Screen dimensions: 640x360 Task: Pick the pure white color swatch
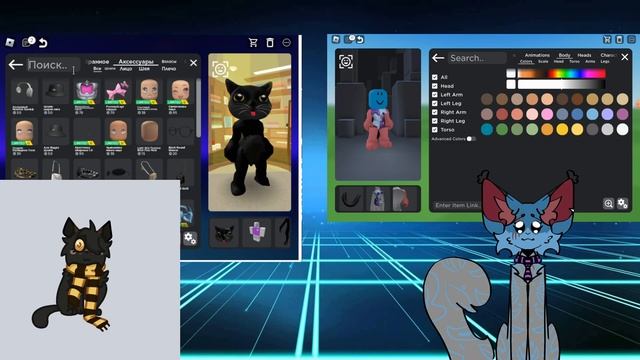(x=622, y=129)
